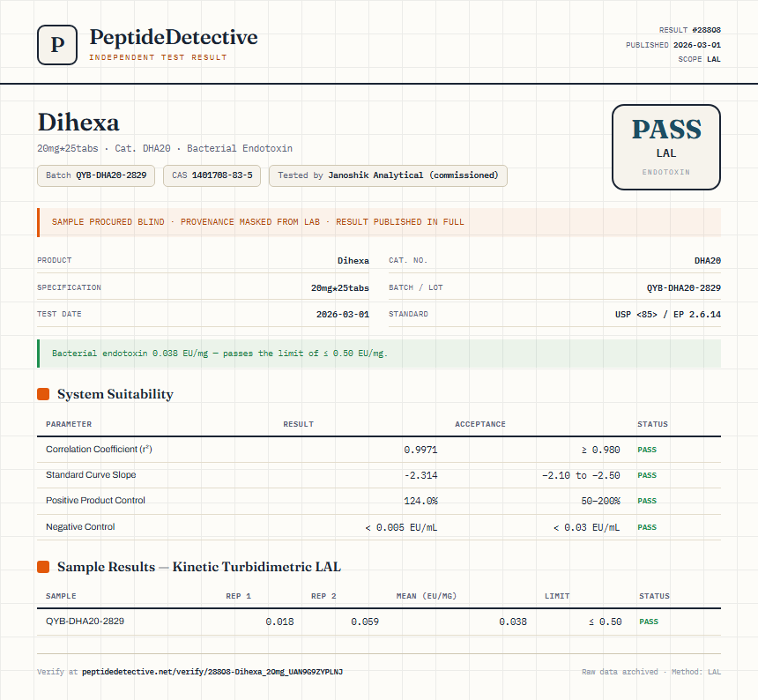The width and height of the screenshot is (758, 700).
Task: Click PASS status in Sample Results row
Action: (x=649, y=622)
